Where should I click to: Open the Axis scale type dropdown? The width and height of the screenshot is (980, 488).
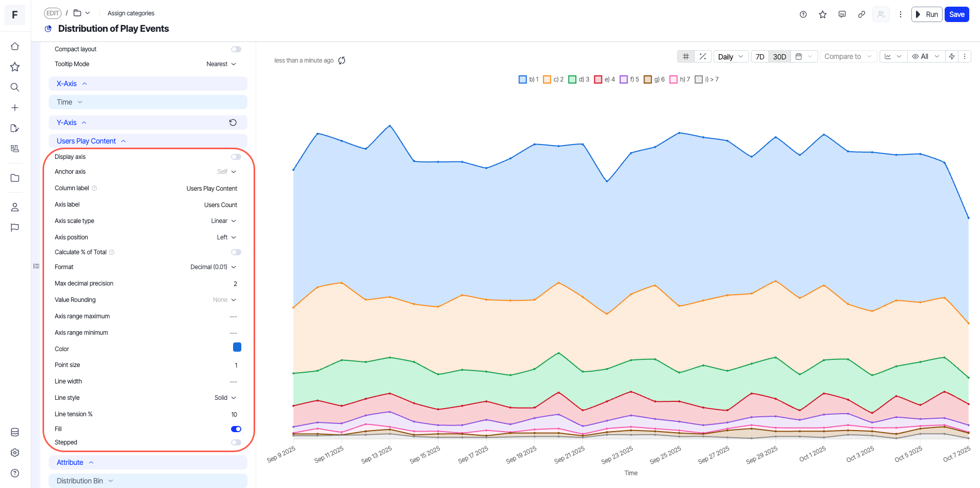(x=224, y=221)
